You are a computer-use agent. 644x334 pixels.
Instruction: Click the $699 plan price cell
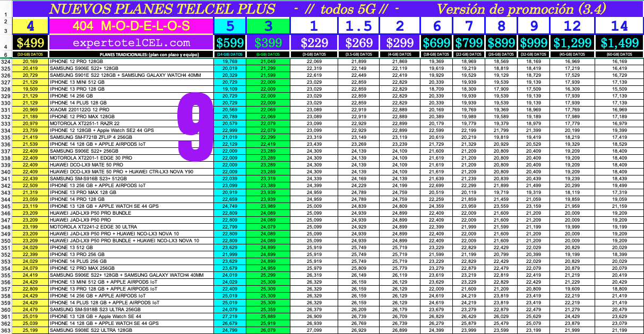[x=436, y=43]
